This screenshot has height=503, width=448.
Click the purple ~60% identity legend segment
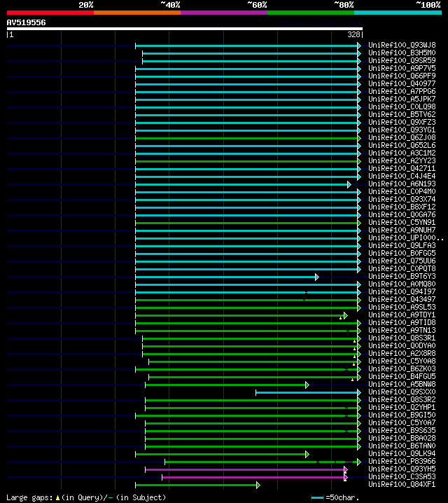click(224, 13)
